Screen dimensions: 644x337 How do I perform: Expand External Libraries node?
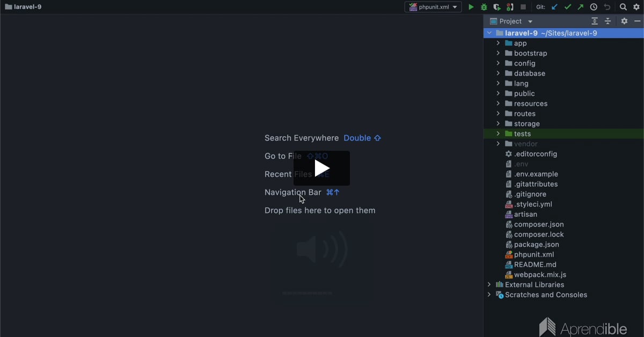(x=489, y=284)
